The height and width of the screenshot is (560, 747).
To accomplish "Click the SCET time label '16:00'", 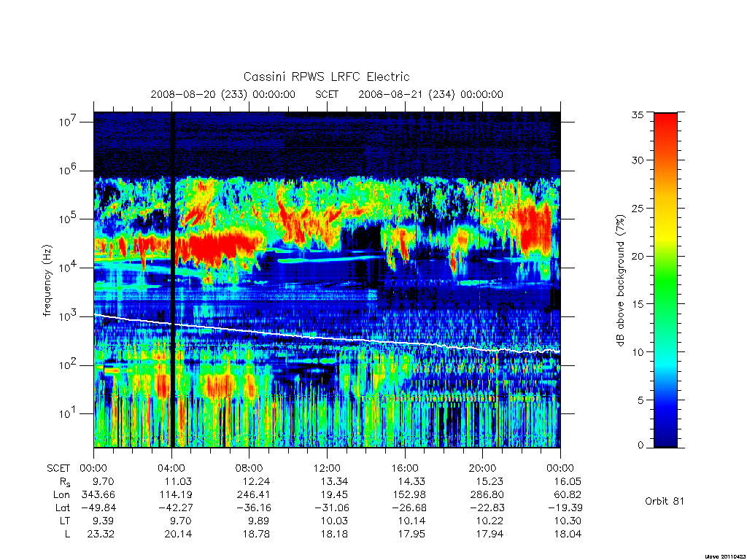I will (x=405, y=468).
